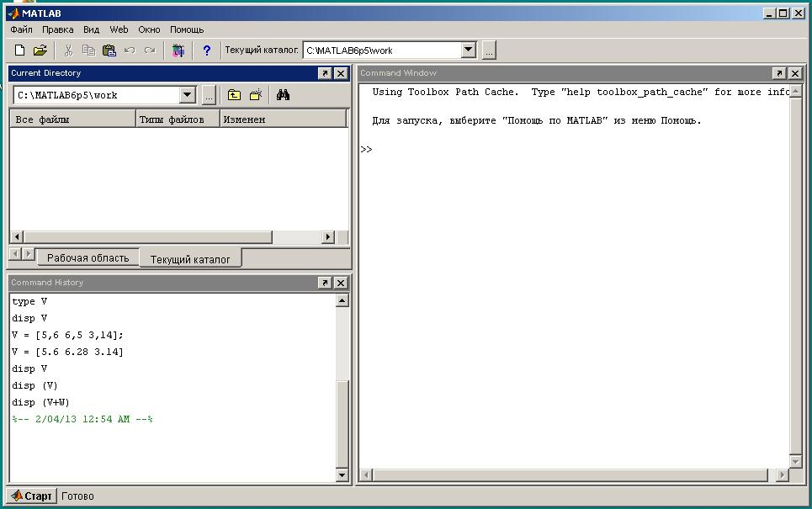
Task: Open help with the question mark icon
Action: pyautogui.click(x=207, y=50)
